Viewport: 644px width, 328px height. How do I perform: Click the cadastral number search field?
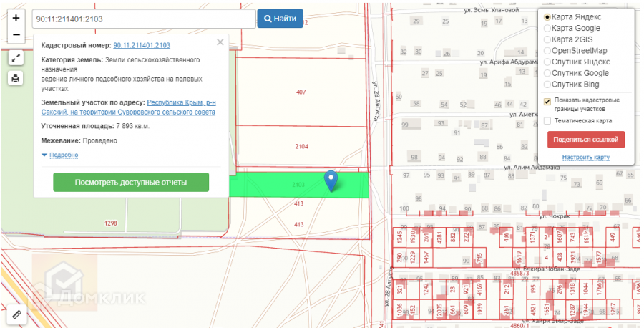point(144,19)
